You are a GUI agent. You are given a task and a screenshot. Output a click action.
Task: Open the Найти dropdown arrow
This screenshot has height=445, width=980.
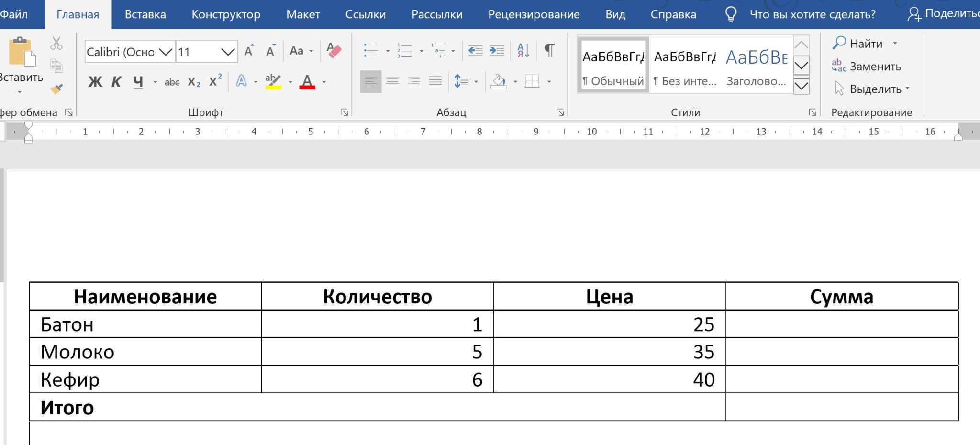click(895, 44)
